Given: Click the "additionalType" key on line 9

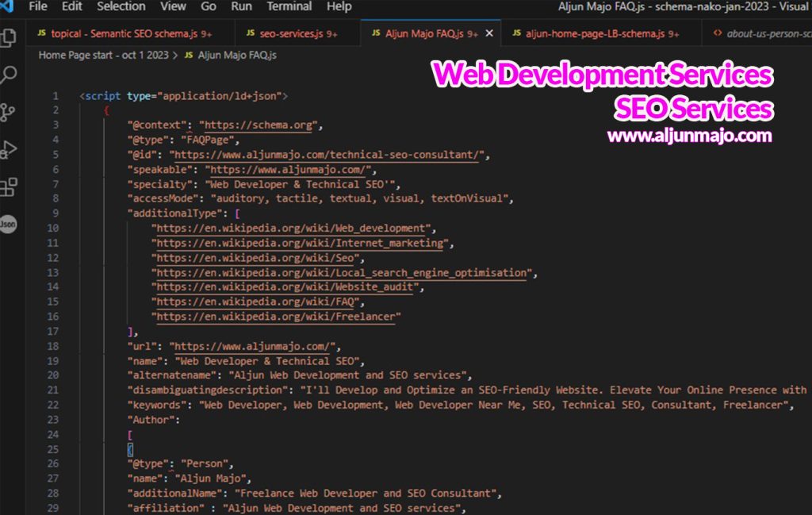Looking at the screenshot, I should point(174,213).
